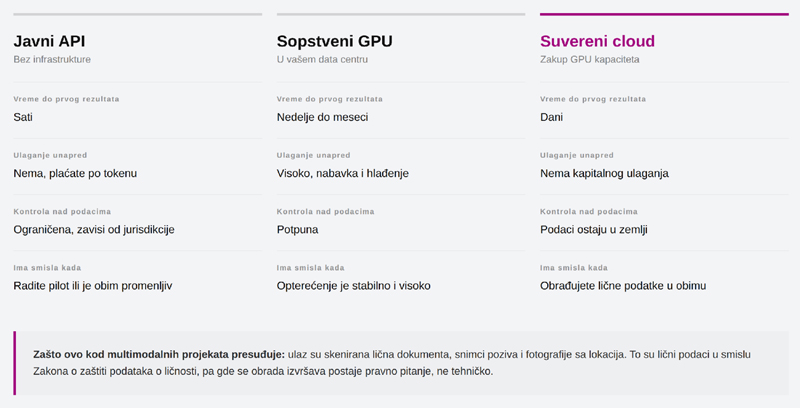Image resolution: width=800 pixels, height=408 pixels.
Task: Click the 'Sati' value under Javni API
Action: click(23, 117)
